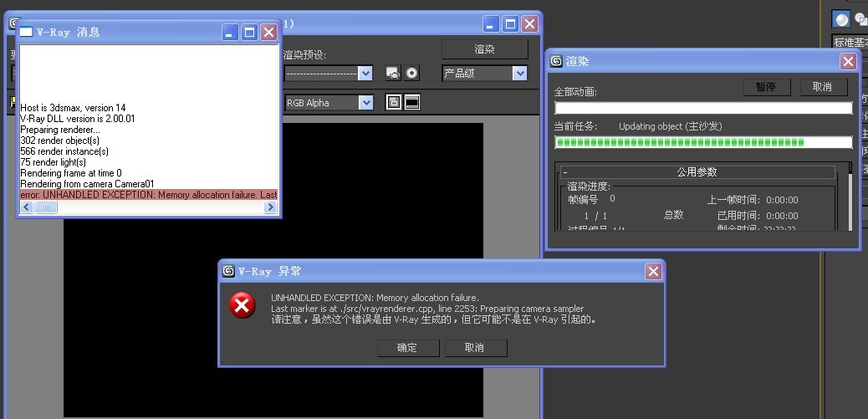The height and width of the screenshot is (419, 868).
Task: Click the 上一帧时间 last frame time value
Action: point(782,200)
